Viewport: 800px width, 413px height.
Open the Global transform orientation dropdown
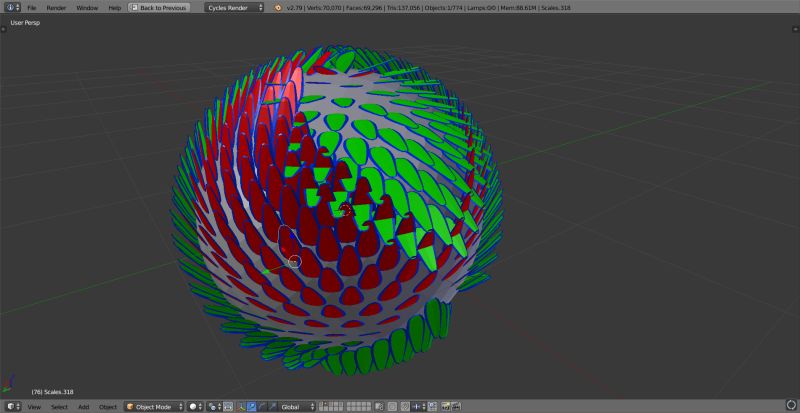pyautogui.click(x=297, y=406)
